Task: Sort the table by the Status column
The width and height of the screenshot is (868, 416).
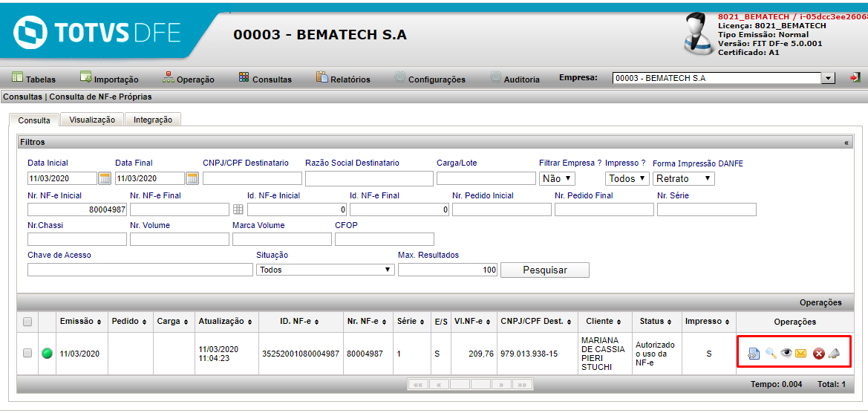Action: point(656,321)
